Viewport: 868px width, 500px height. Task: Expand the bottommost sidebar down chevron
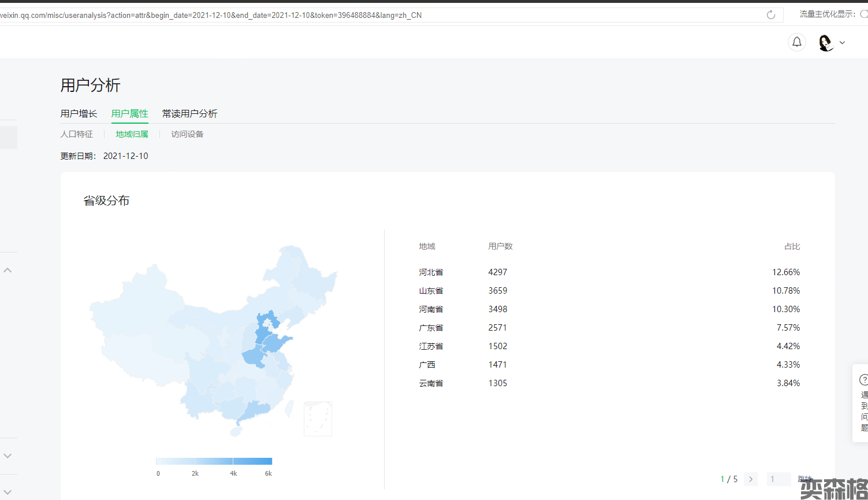(8, 492)
